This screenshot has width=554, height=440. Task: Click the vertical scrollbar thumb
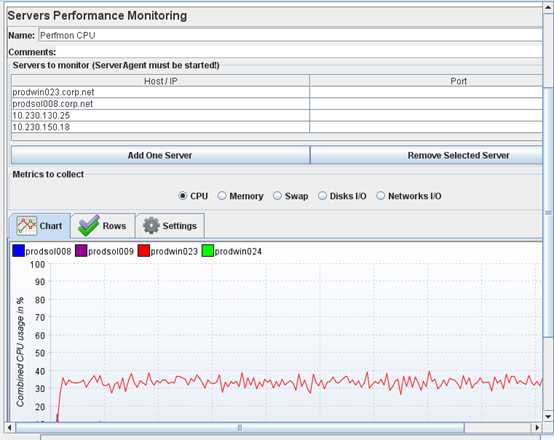pyautogui.click(x=548, y=212)
